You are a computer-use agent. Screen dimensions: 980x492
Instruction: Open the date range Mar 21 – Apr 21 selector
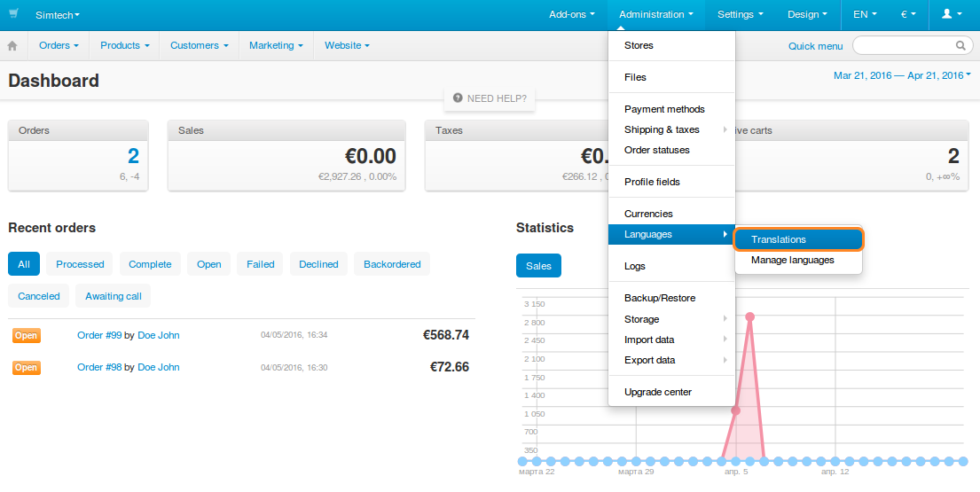902,75
